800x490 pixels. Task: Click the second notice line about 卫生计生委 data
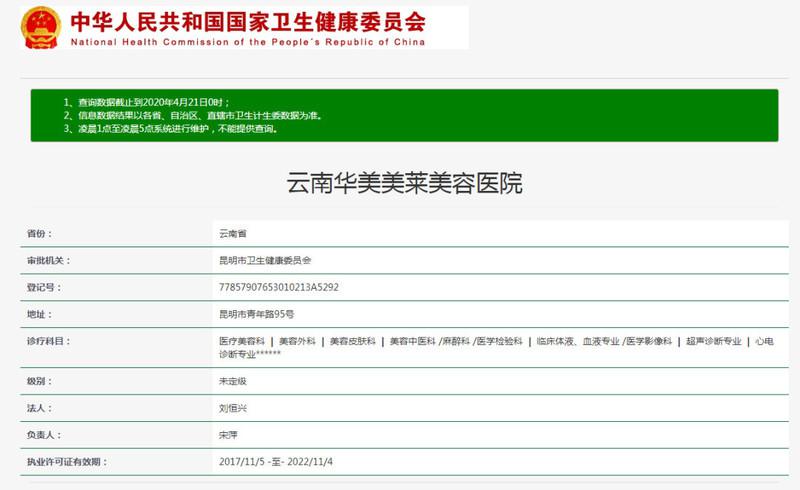tap(198, 116)
